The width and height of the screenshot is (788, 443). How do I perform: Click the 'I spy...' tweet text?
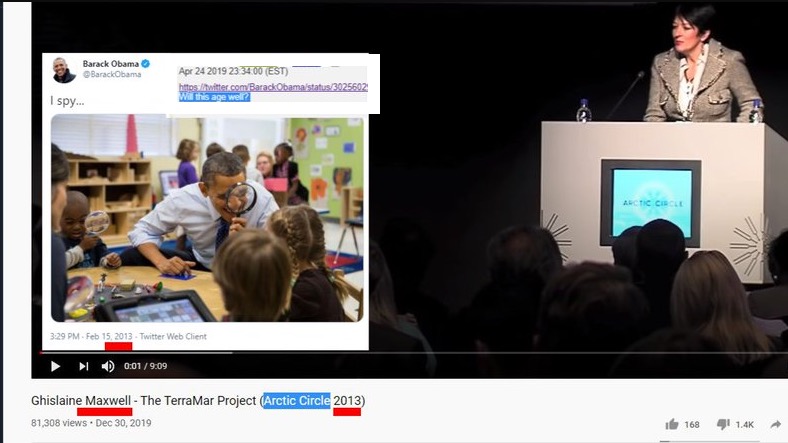(x=67, y=101)
